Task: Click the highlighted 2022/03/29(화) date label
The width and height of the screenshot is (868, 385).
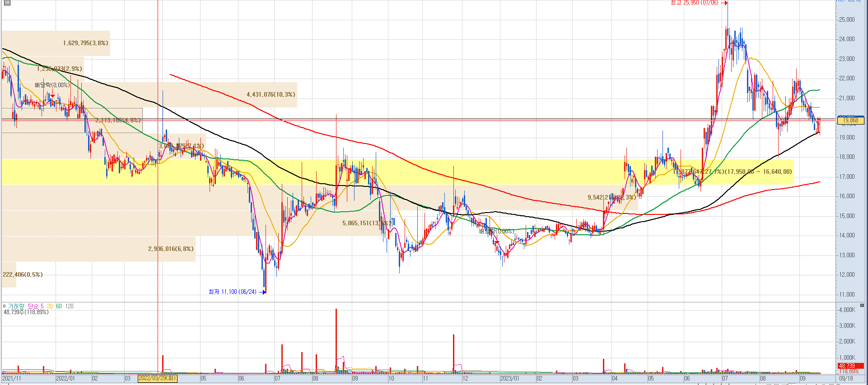Action: pos(158,378)
